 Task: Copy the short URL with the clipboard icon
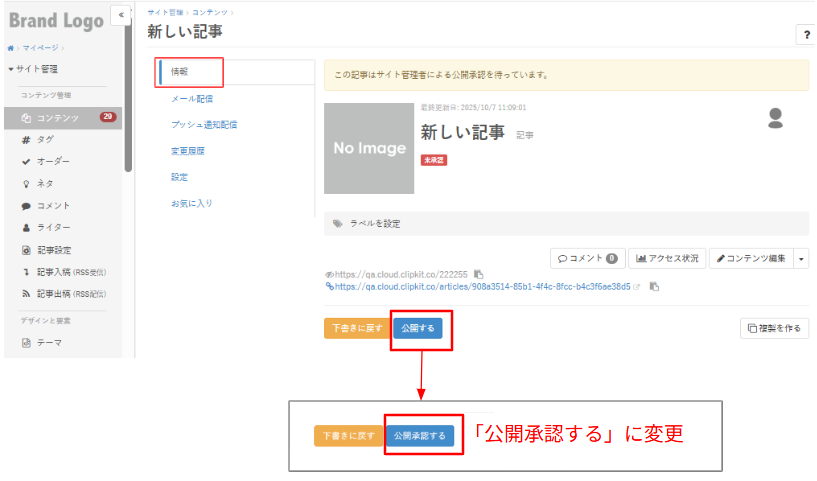(479, 274)
